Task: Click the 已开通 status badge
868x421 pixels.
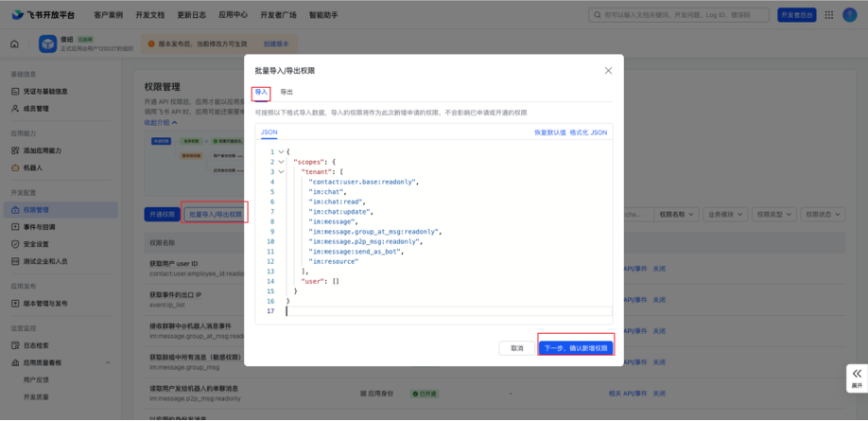Action: pos(424,394)
